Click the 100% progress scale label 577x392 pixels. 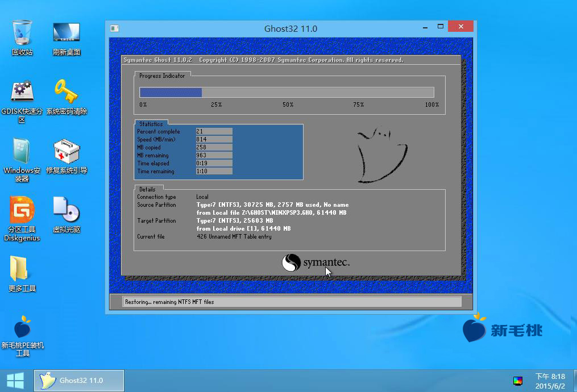tap(432, 105)
